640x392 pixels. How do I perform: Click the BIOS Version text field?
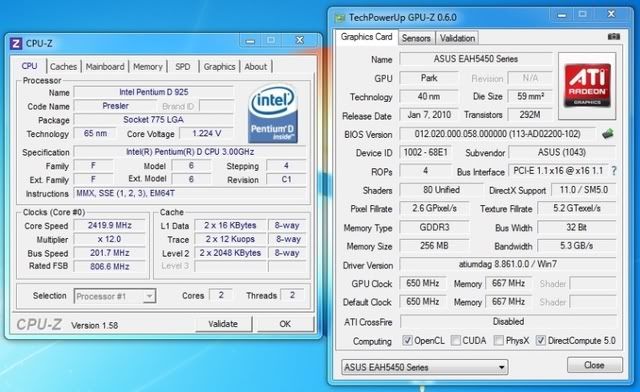497,134
